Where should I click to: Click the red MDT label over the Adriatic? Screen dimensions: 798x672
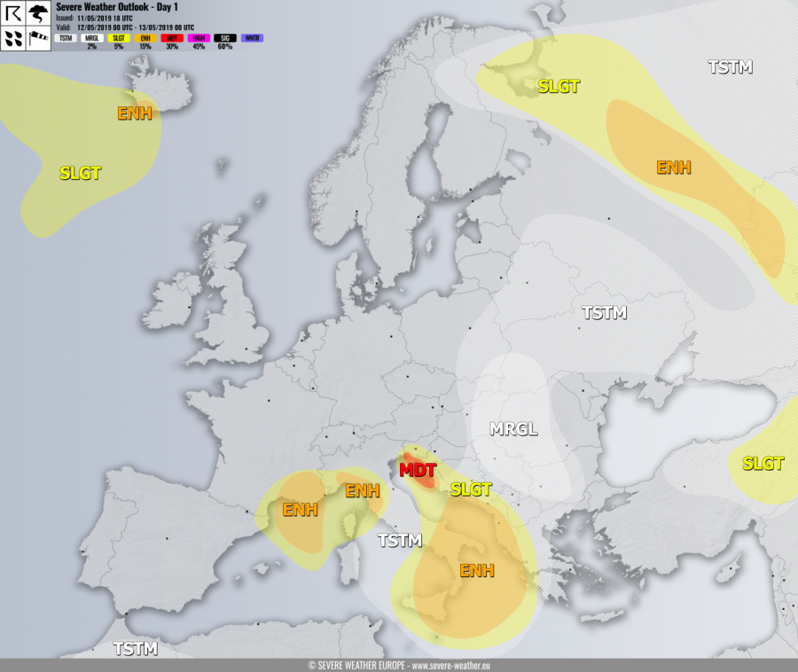click(417, 469)
